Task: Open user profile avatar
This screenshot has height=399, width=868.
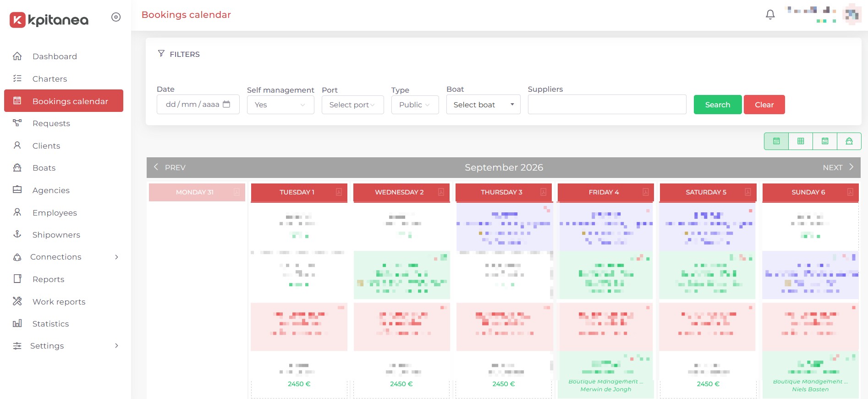Action: pos(852,15)
